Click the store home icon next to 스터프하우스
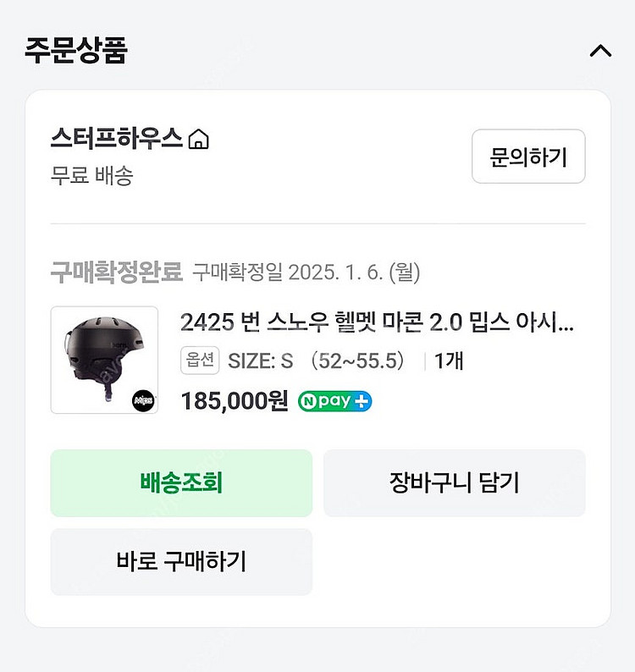The image size is (635, 672). click(198, 139)
